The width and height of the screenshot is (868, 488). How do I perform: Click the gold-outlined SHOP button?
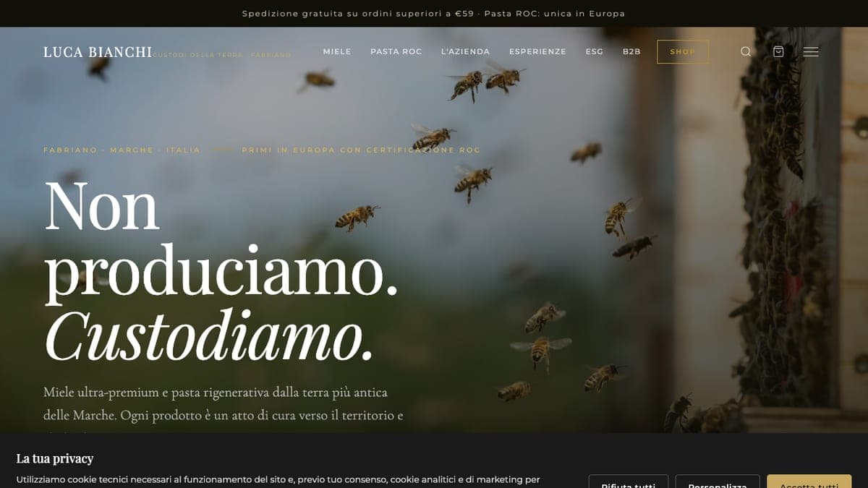tap(682, 52)
